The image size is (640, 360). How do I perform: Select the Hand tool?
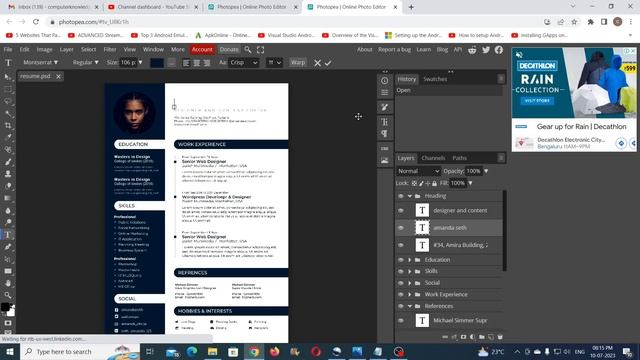(x=8, y=283)
